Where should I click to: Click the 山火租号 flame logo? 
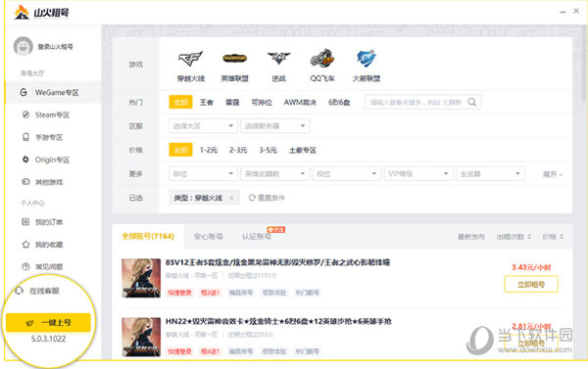[x=22, y=12]
